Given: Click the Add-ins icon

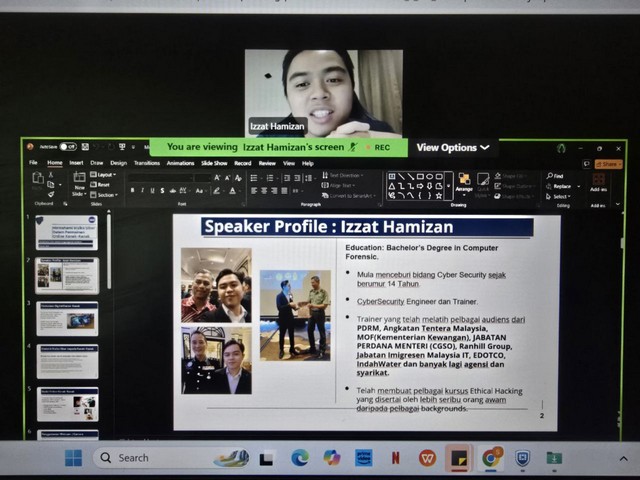Looking at the screenshot, I should (598, 181).
